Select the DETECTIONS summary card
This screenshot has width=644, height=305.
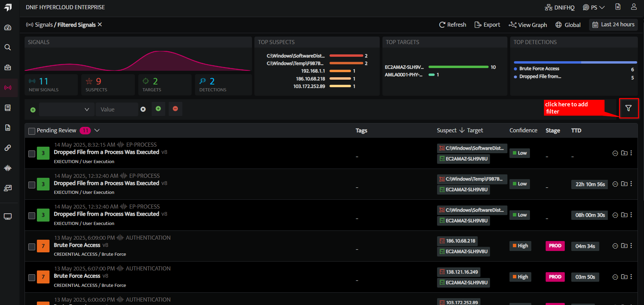click(223, 84)
